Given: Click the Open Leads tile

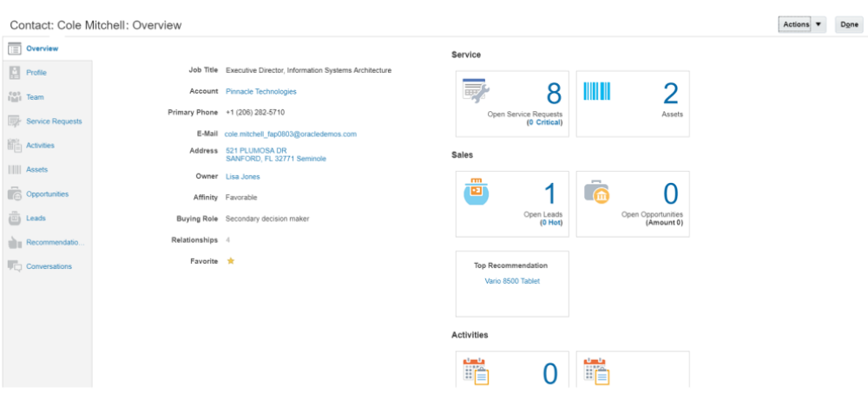Looking at the screenshot, I should 512,203.
